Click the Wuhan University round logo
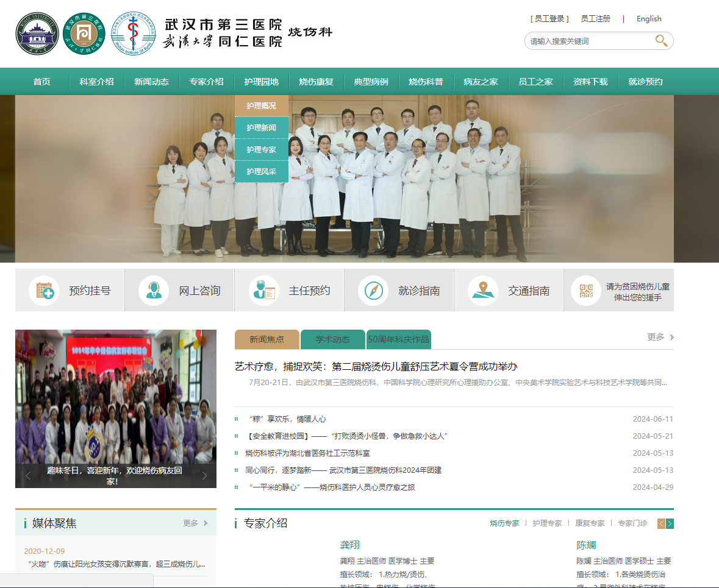 [x=37, y=34]
